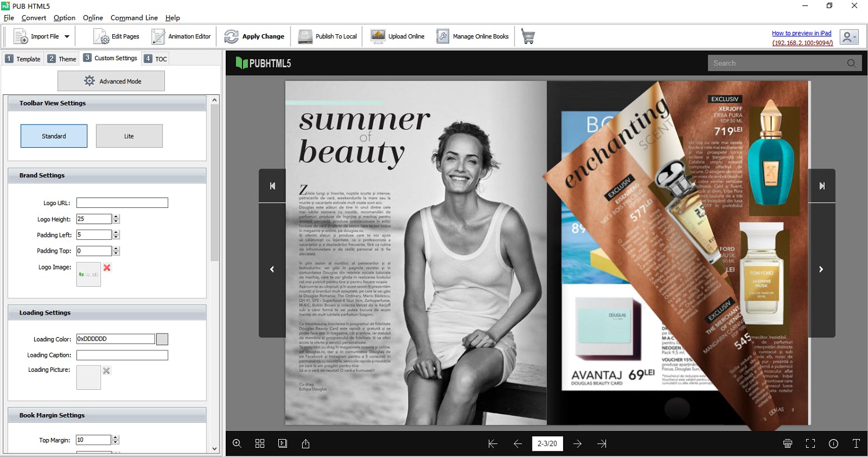Open the Loading Color swatch picker
This screenshot has height=457, width=868.
tap(163, 339)
